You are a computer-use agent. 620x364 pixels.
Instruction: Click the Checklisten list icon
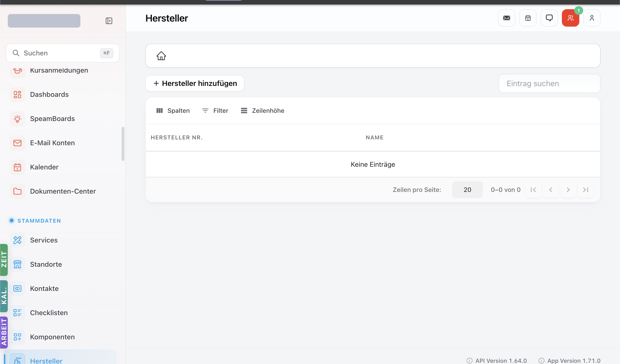tap(17, 313)
